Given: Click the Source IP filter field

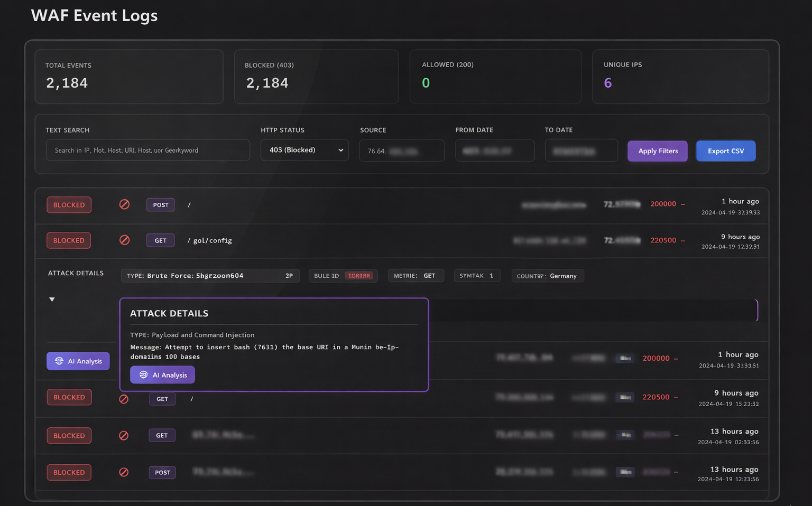Looking at the screenshot, I should coord(401,150).
